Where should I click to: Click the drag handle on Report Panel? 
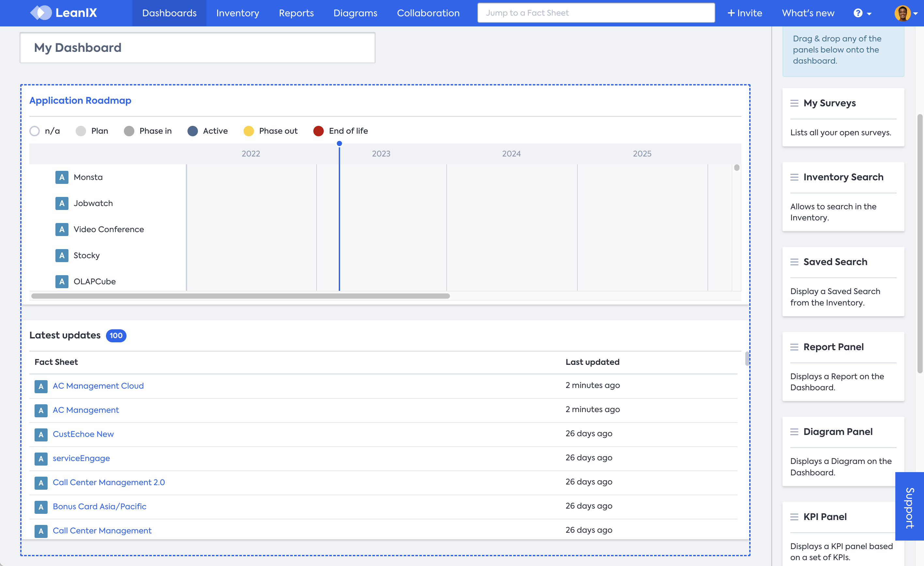[x=794, y=347]
